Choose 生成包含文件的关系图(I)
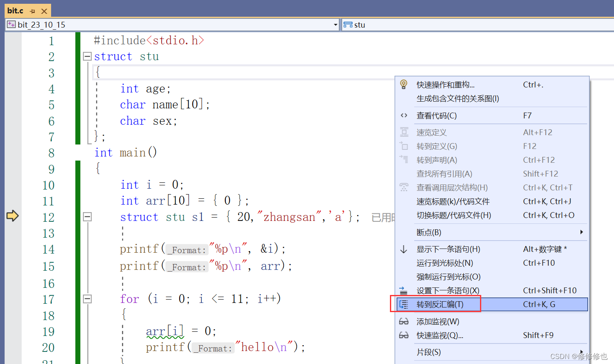 [492, 98]
